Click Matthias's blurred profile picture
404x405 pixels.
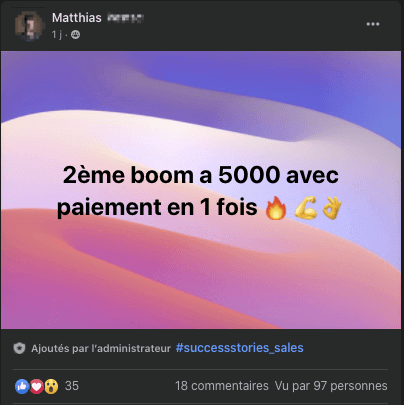pyautogui.click(x=29, y=26)
